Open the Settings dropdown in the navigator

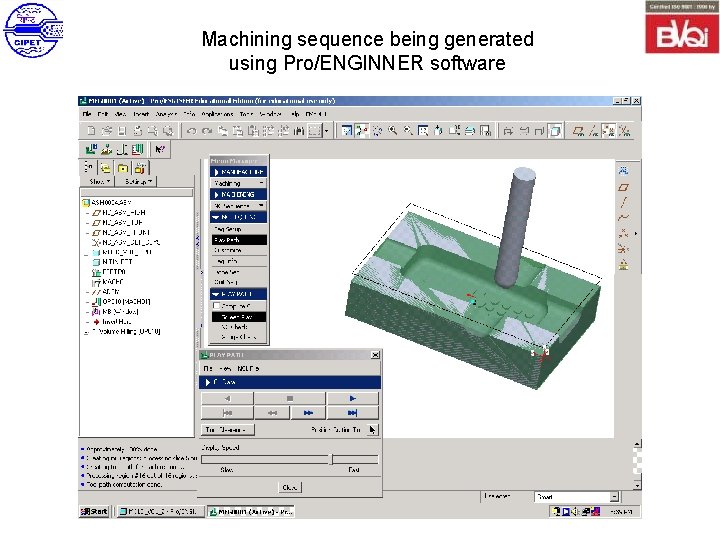pos(138,182)
